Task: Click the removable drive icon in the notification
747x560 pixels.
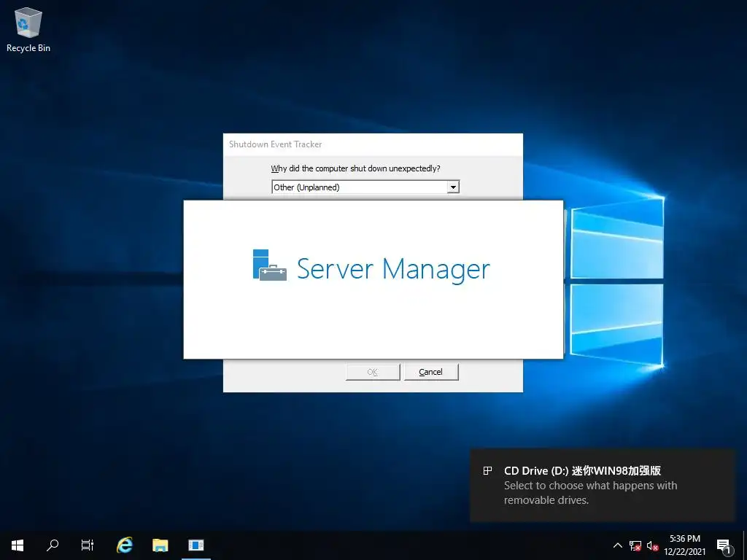Action: pyautogui.click(x=487, y=471)
